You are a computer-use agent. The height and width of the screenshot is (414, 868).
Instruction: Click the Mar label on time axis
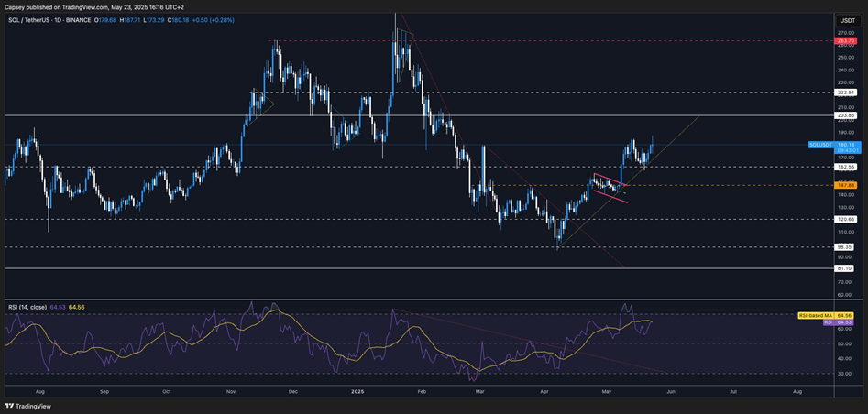tap(480, 391)
